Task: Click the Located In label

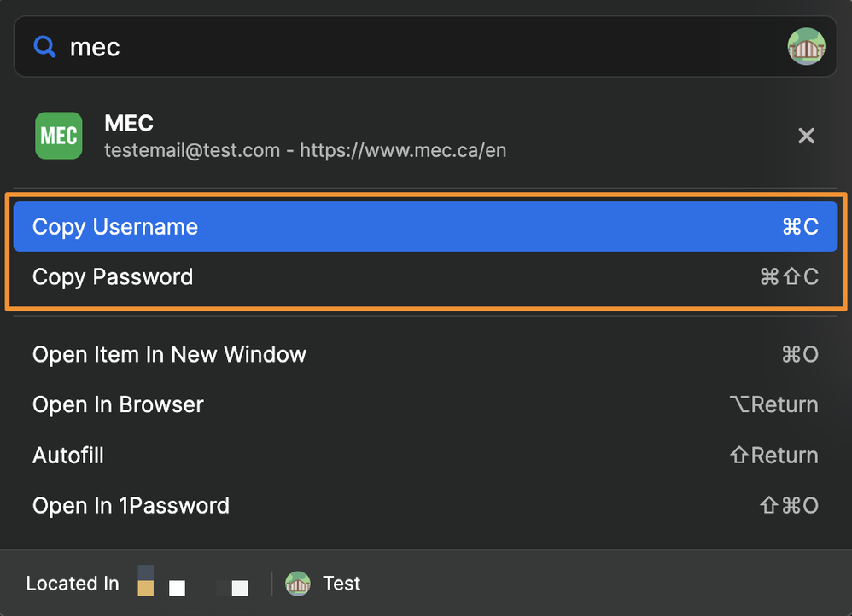Action: (73, 584)
